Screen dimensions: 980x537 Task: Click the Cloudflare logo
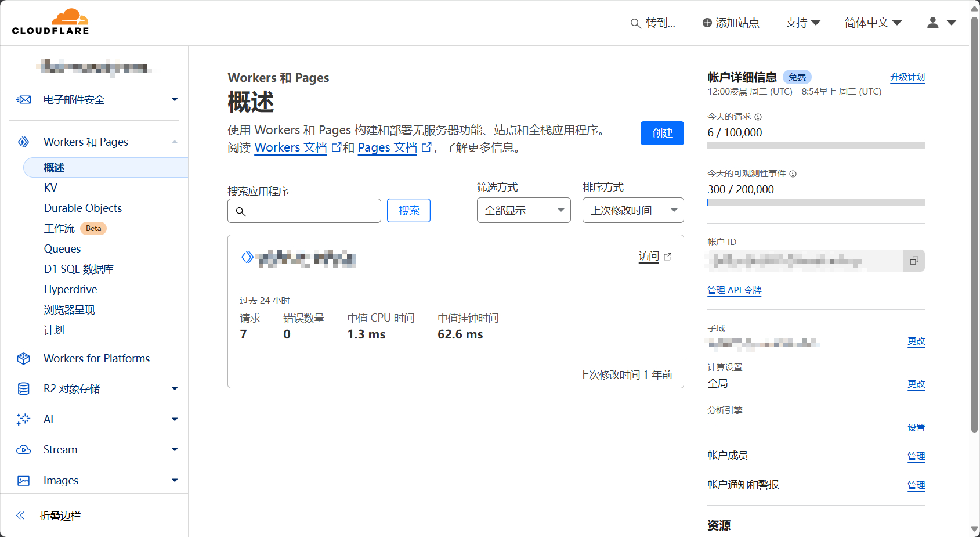coord(50,21)
